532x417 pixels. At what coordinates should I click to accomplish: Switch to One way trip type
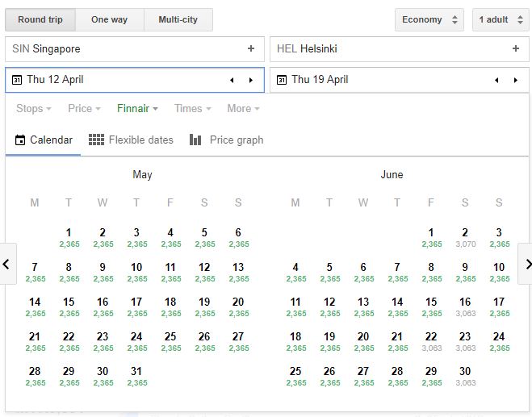(109, 19)
